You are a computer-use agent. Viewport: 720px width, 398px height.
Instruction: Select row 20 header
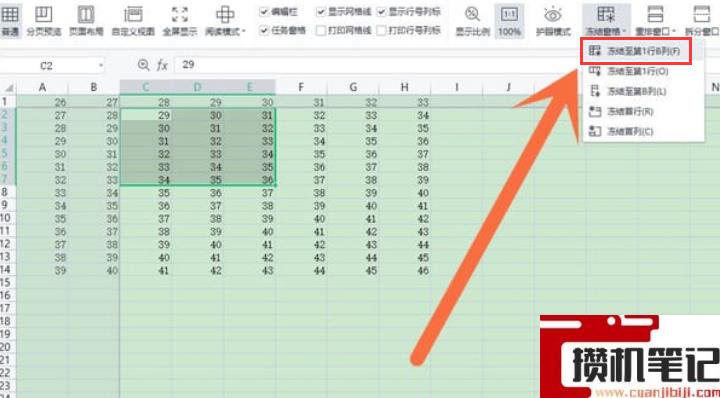8,347
